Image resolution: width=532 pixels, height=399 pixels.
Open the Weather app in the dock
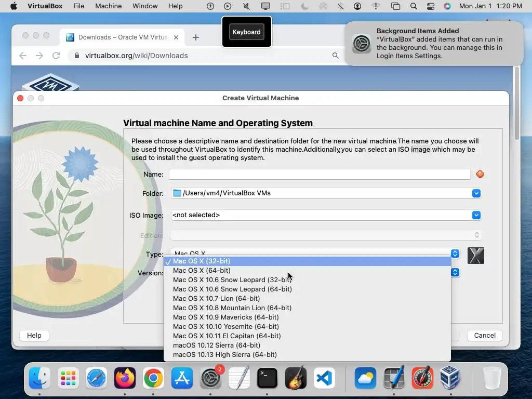(365, 378)
